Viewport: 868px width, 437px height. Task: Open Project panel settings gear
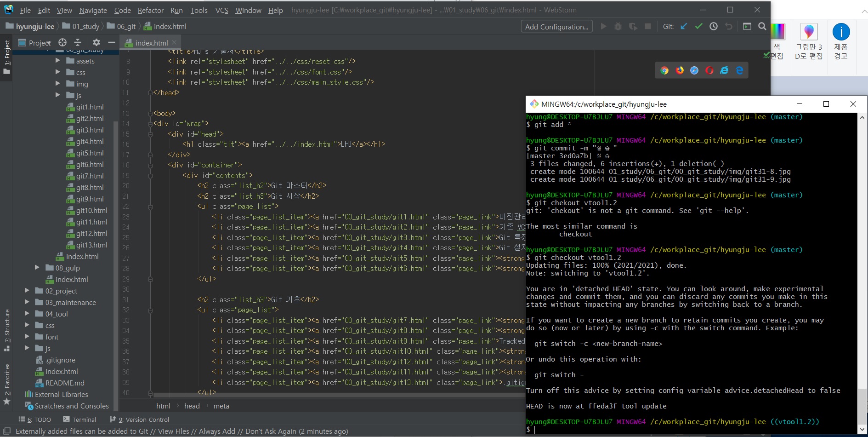[96, 42]
